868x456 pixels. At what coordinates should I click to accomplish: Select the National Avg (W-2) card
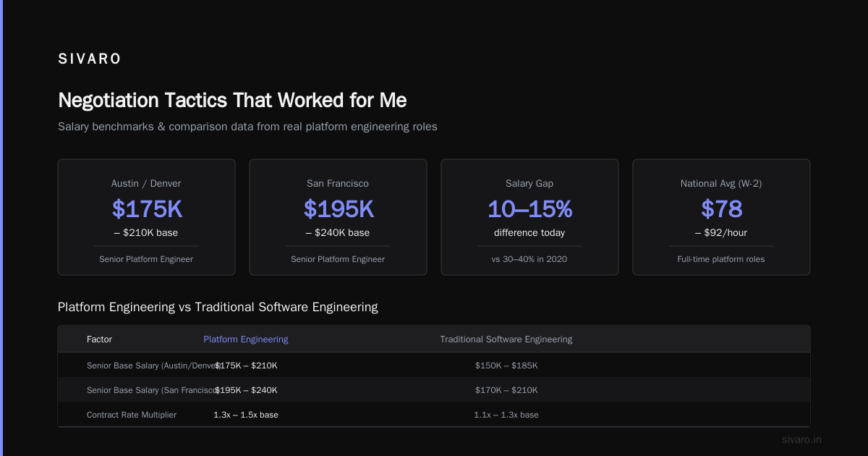(x=721, y=217)
